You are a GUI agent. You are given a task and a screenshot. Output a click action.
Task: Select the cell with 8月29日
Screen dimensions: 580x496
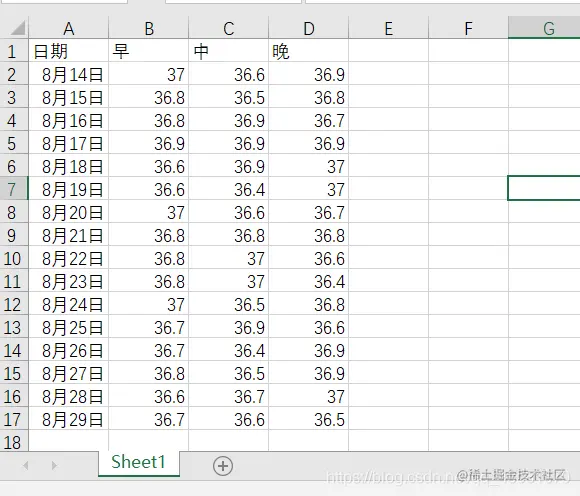pyautogui.click(x=68, y=419)
